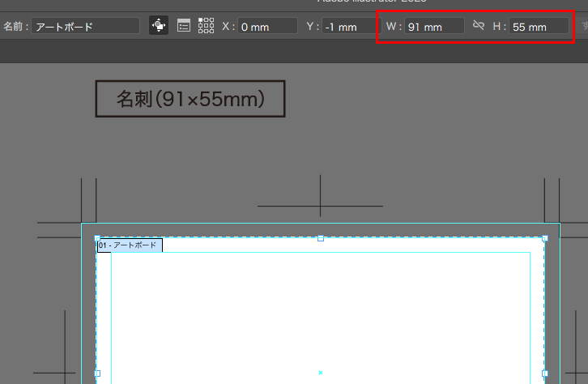Open the Artboard Options dialog icon

(x=184, y=26)
